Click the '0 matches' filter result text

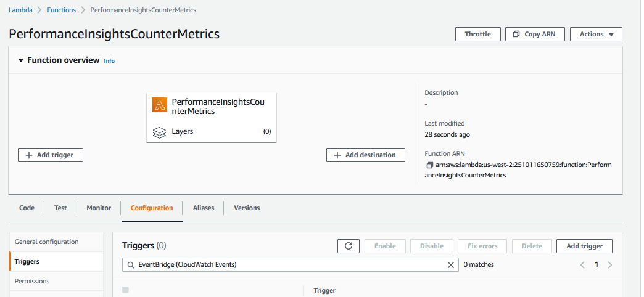tap(479, 265)
